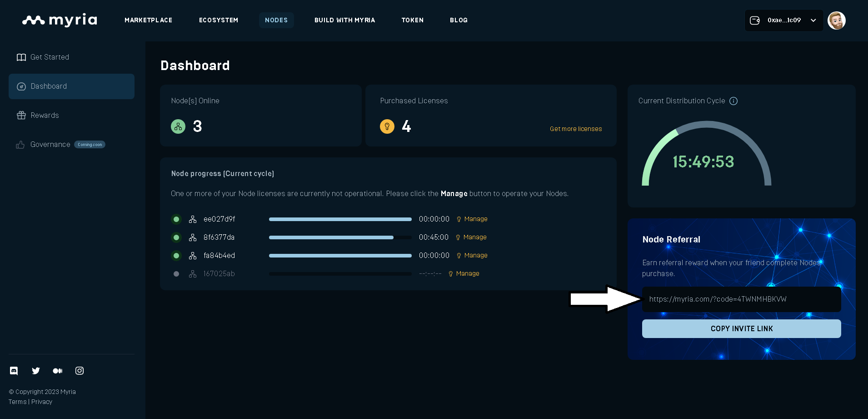The height and width of the screenshot is (419, 868).
Task: Click the yellow Purchased Licenses key icon
Action: (x=387, y=126)
